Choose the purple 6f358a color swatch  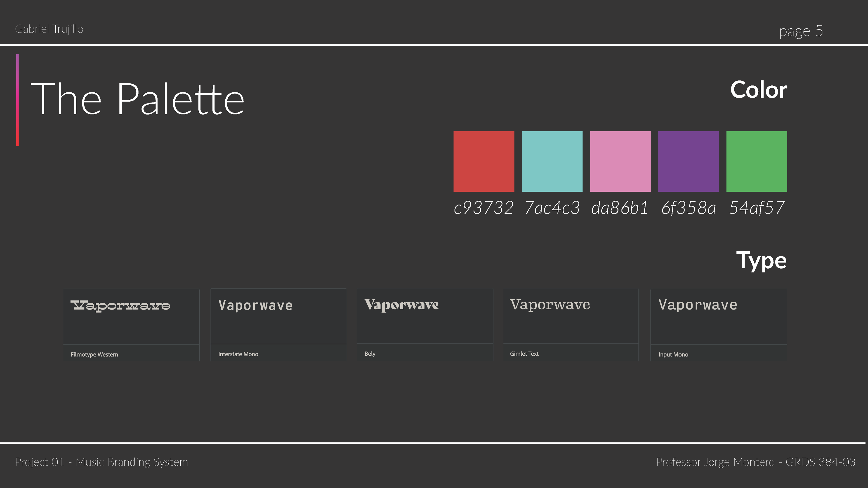coord(688,161)
